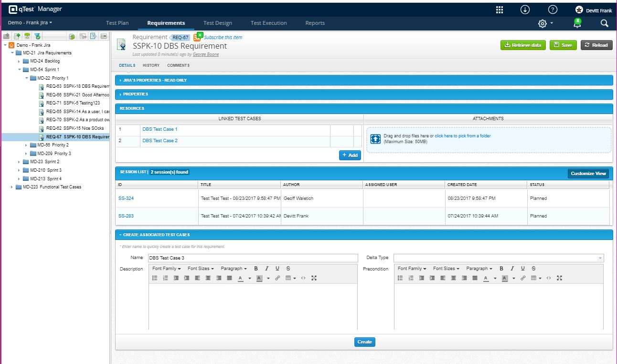
Task: Click the Retrieve data button
Action: click(523, 45)
